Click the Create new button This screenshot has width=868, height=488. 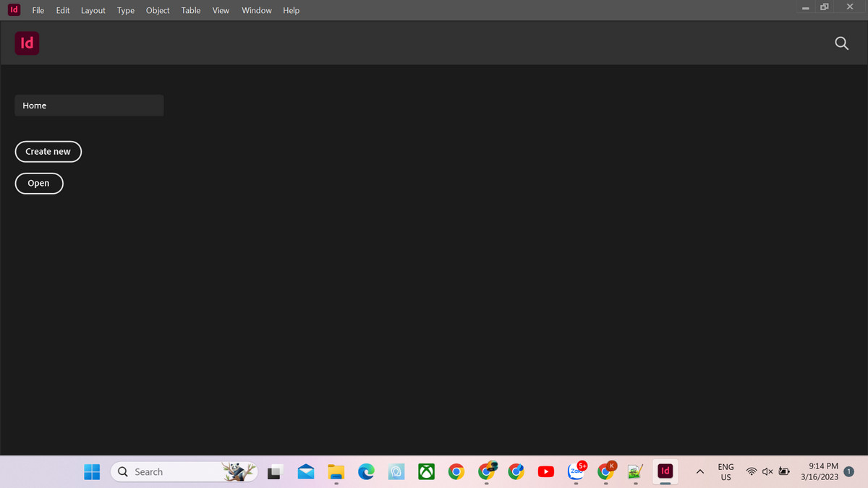coord(48,152)
